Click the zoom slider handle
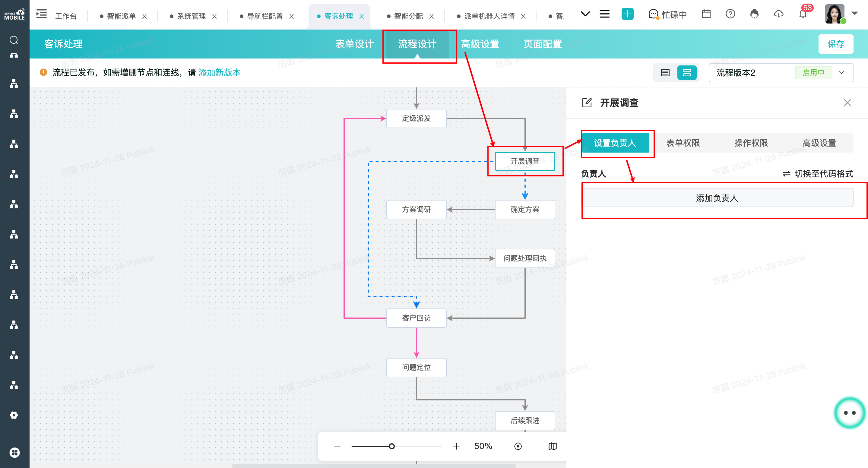This screenshot has width=868, height=468. [391, 446]
